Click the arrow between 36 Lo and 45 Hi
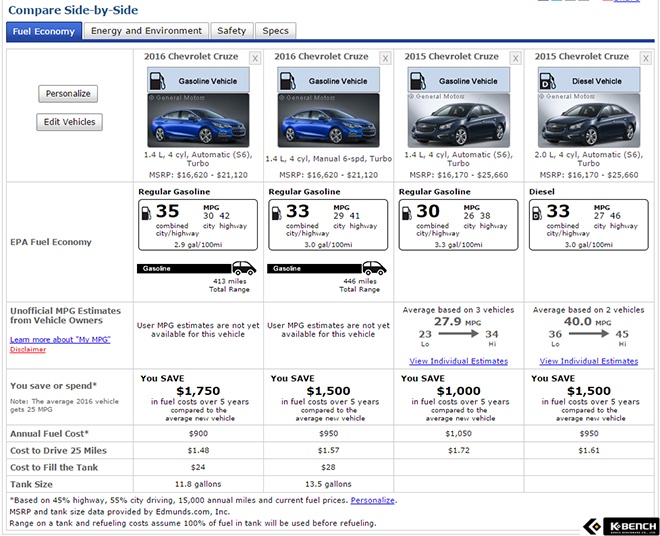Image resolution: width=660 pixels, height=536 pixels. pos(588,334)
